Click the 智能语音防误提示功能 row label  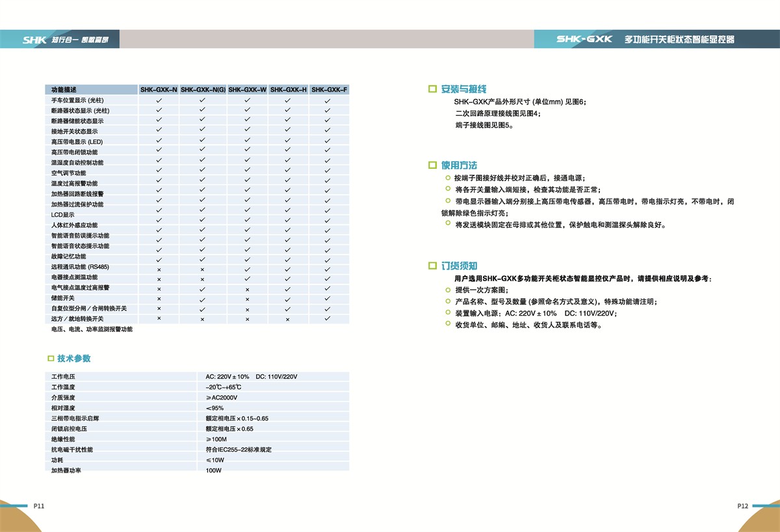tap(80, 235)
